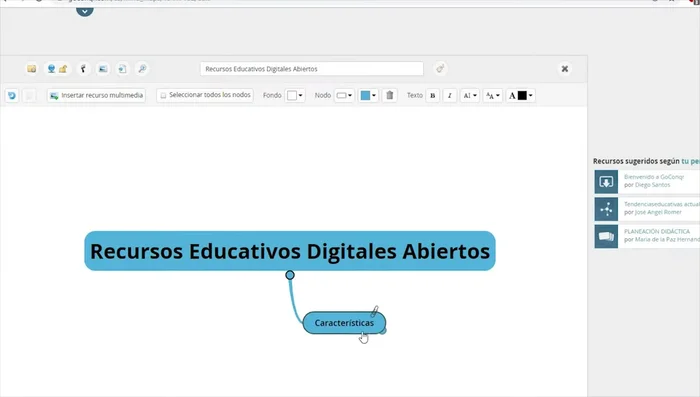Click the playback mode figure icon
The height and width of the screenshot is (397, 700).
pyautogui.click(x=83, y=69)
